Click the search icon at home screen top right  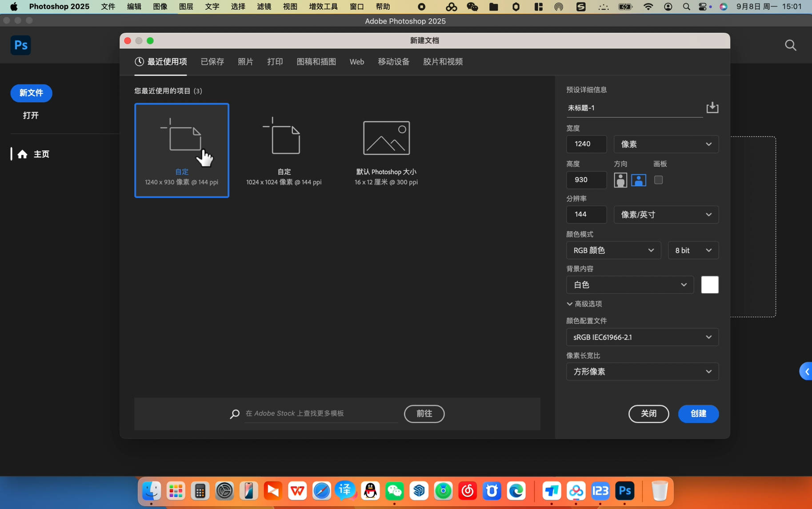pos(790,45)
